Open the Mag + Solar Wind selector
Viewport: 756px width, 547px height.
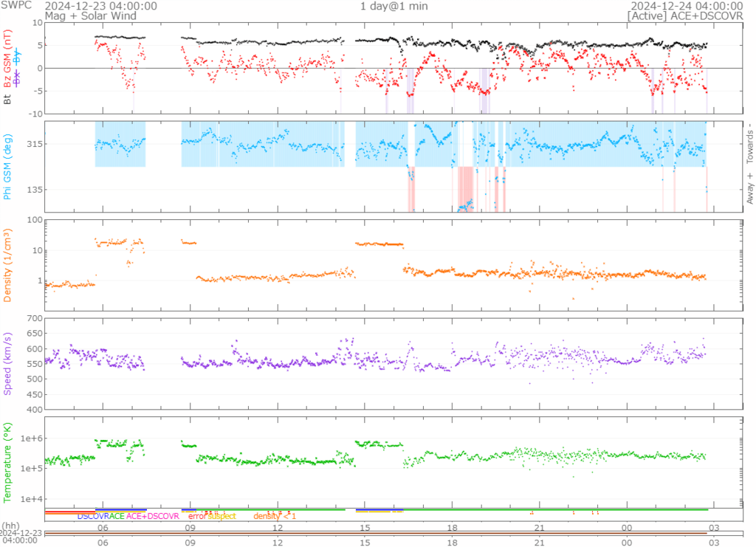click(x=80, y=16)
